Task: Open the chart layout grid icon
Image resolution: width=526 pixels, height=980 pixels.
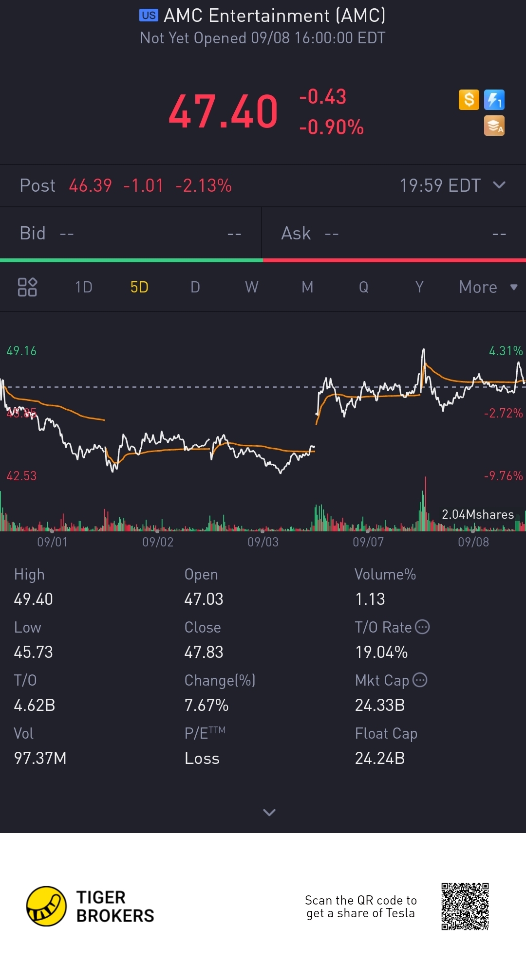Action: click(27, 287)
